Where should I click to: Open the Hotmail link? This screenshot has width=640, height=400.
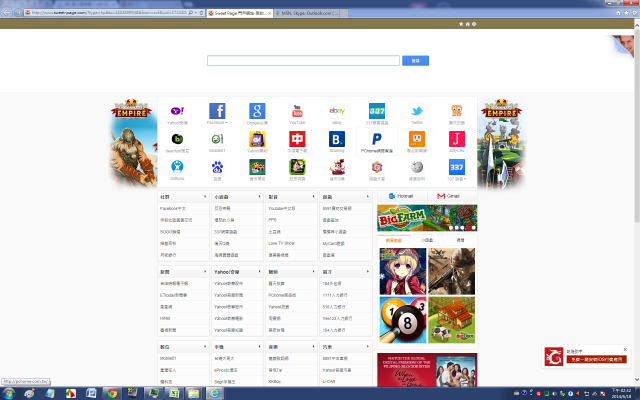401,196
